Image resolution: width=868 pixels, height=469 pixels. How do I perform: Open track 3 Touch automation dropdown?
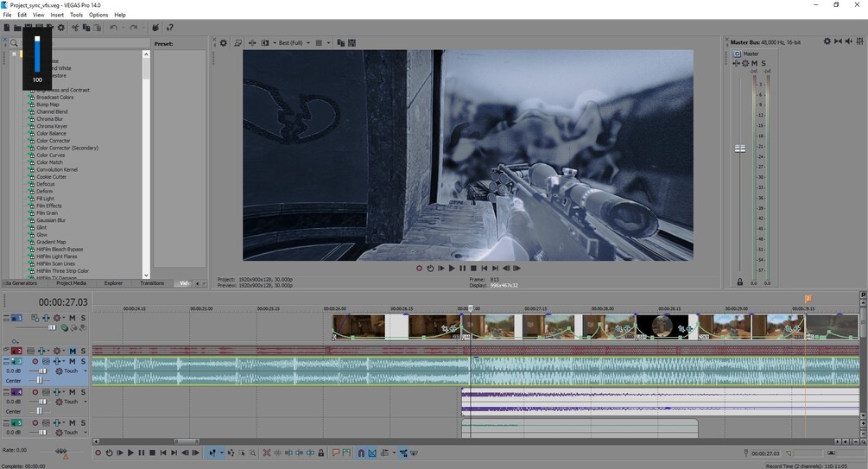(x=86, y=371)
